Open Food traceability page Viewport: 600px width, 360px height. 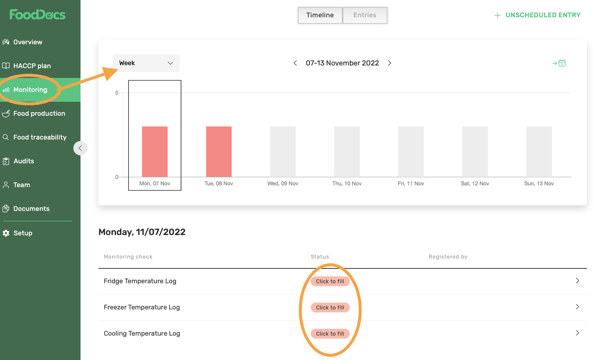tap(40, 137)
